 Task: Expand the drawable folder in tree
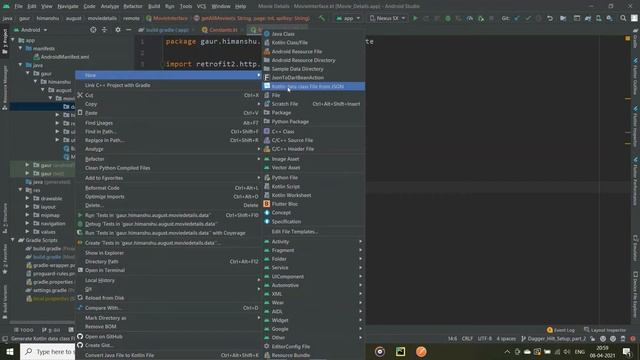pos(28,198)
